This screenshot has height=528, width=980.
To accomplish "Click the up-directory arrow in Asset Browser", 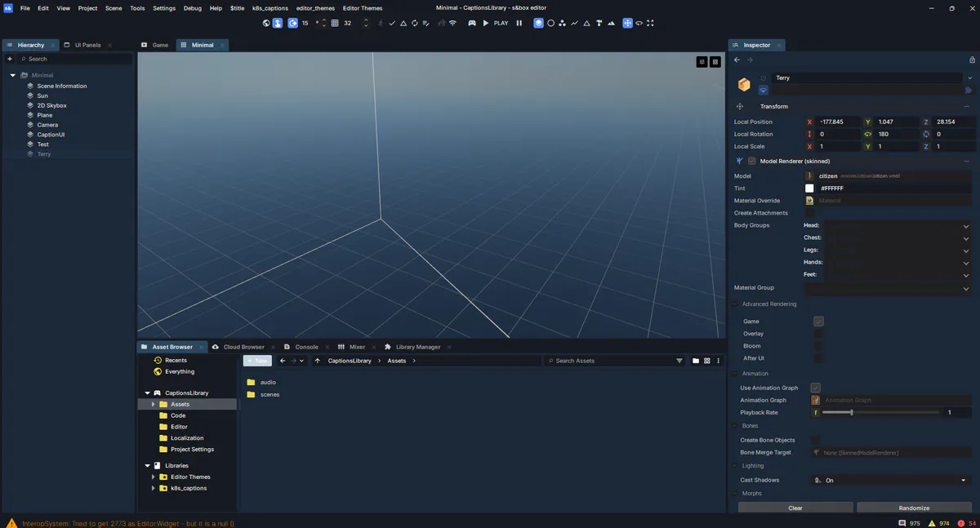I will tap(317, 361).
